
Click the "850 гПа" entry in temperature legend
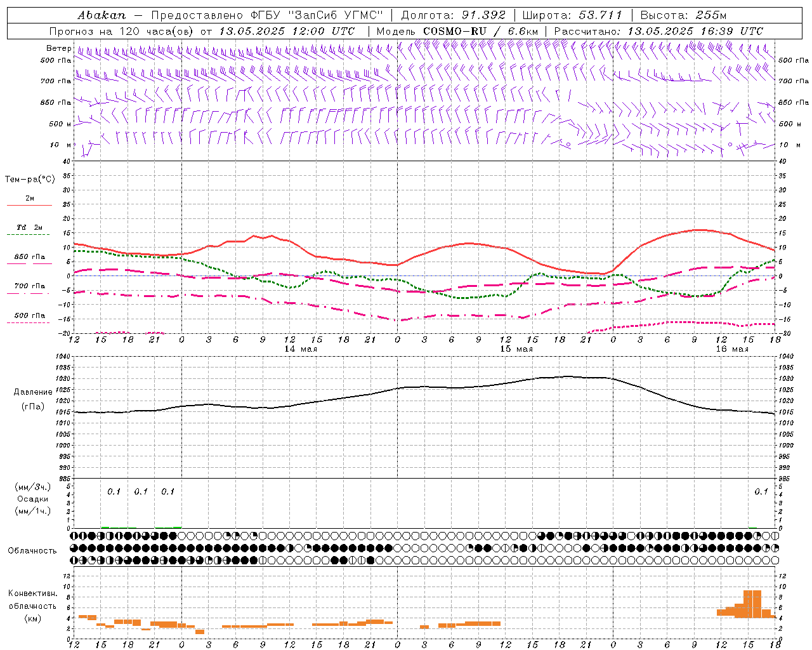30,257
